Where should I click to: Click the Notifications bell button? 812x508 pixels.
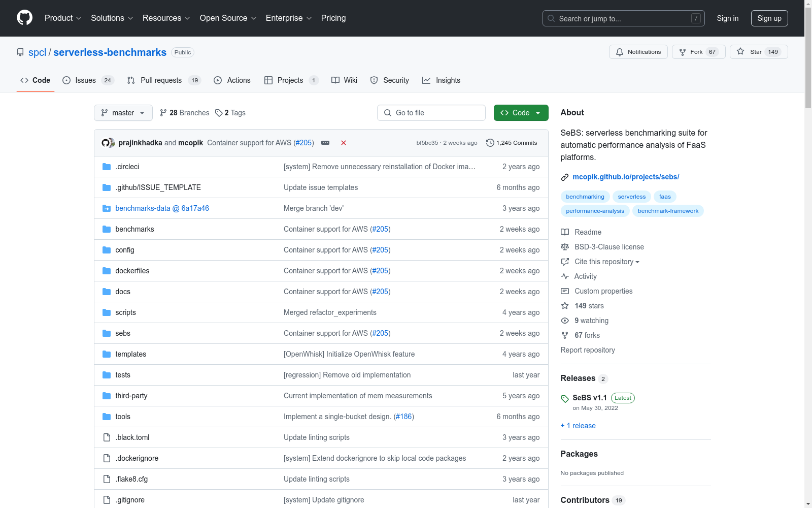pos(638,52)
